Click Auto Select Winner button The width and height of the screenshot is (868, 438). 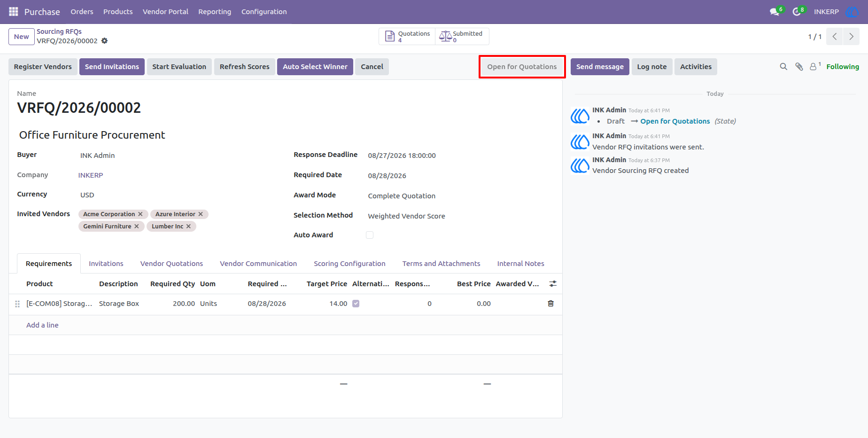315,67
